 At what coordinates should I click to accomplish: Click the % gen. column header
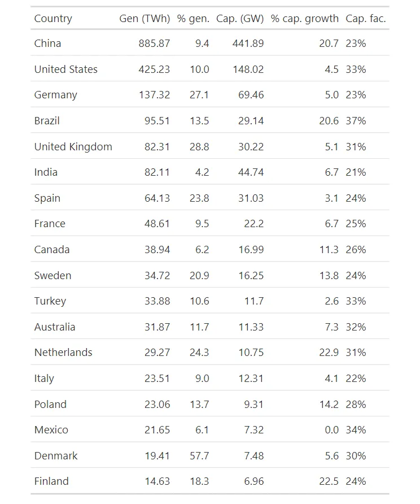193,19
